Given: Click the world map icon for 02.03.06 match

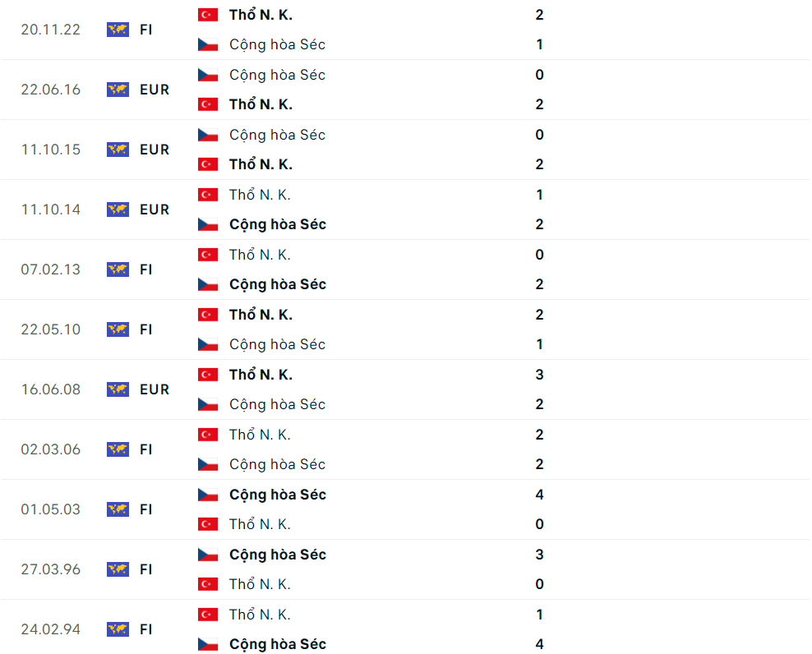Looking at the screenshot, I should point(118,449).
